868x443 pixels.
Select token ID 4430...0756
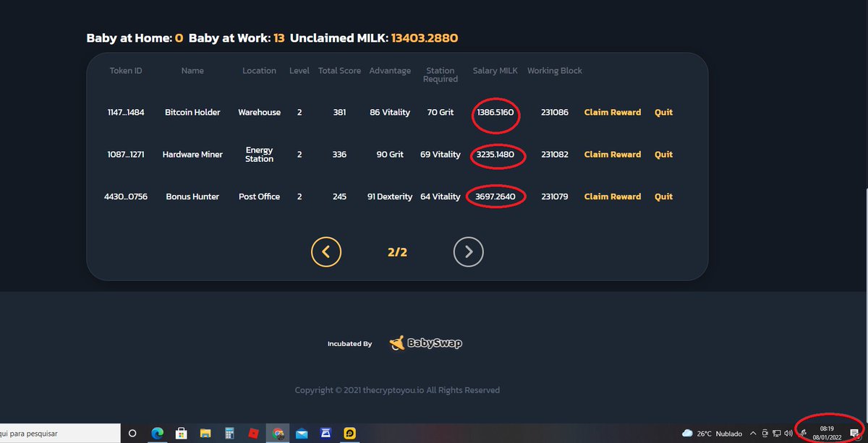(x=126, y=196)
